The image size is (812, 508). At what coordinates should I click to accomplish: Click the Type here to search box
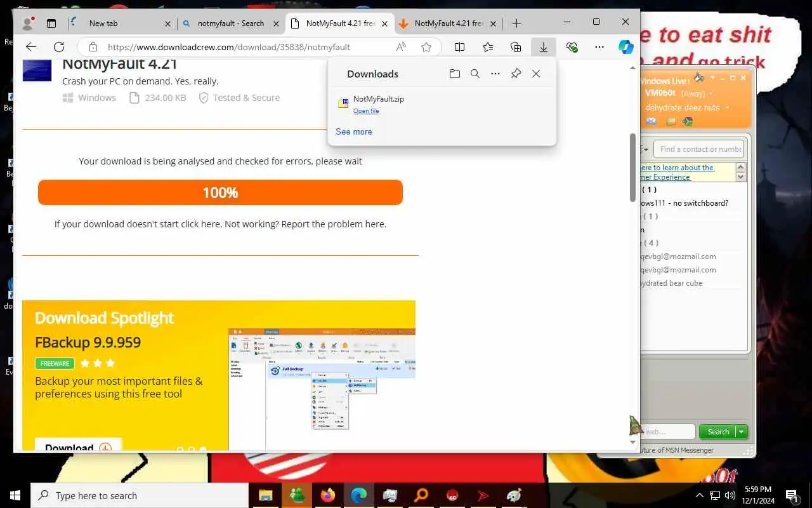click(140, 495)
